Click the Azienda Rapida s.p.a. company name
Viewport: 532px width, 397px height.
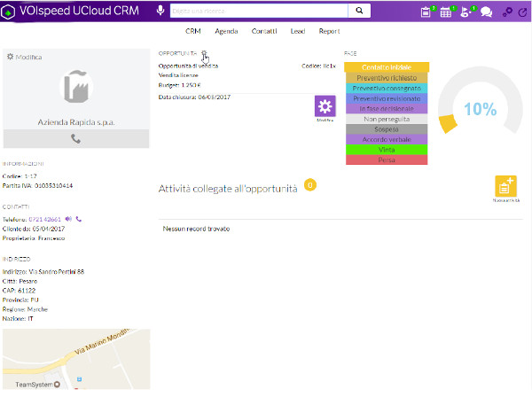(76, 122)
